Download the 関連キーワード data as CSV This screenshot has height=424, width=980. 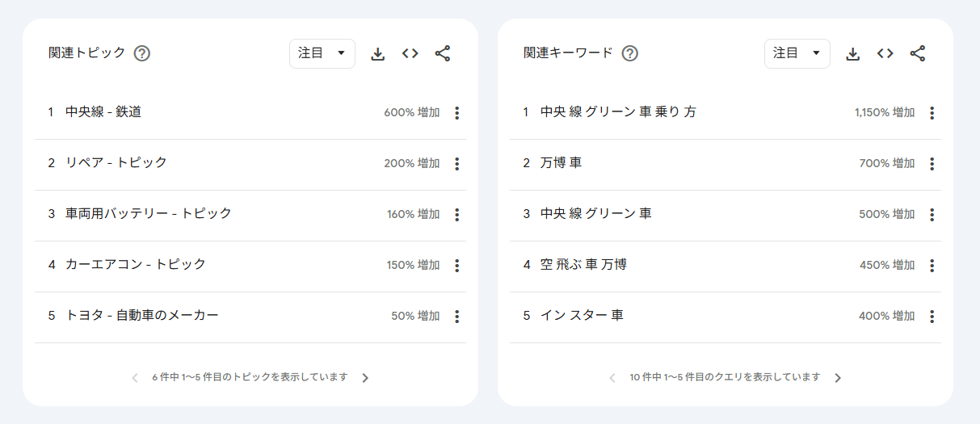tap(852, 54)
